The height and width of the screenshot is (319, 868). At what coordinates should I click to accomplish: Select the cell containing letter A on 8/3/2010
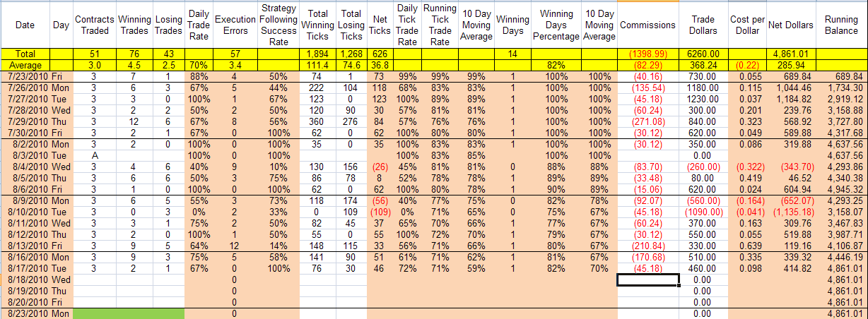pos(93,155)
